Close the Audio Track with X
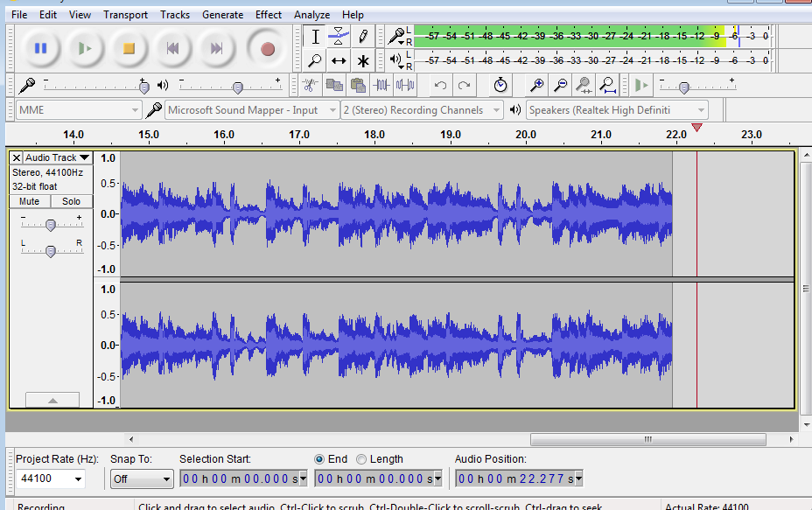Screen dimensions: 812x510 point(17,158)
